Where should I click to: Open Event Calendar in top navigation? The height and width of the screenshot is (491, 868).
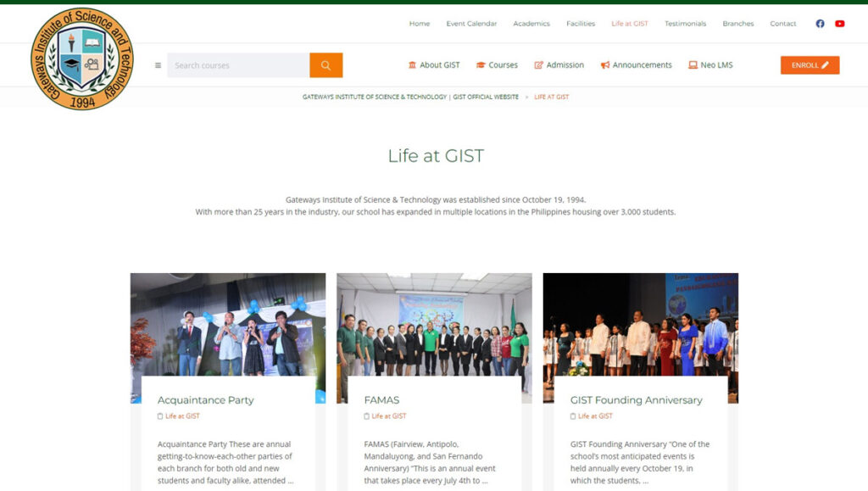(x=471, y=24)
